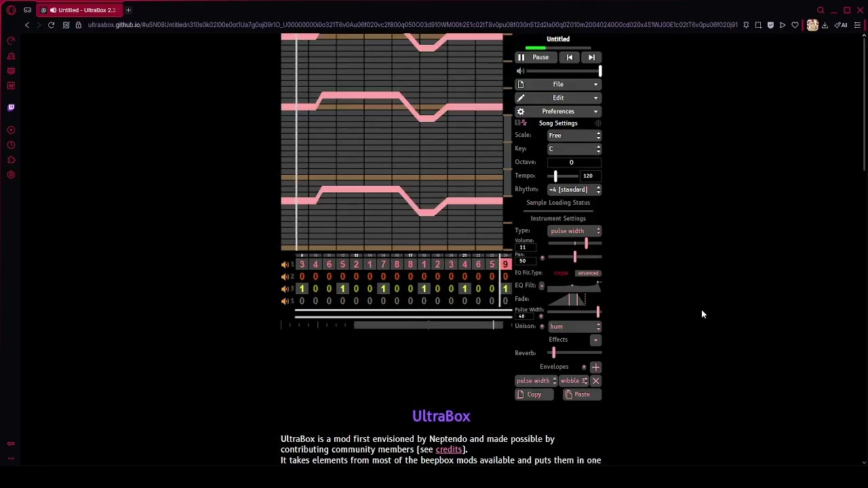
Task: Adjust the instrument Volume slider
Action: [x=574, y=243]
